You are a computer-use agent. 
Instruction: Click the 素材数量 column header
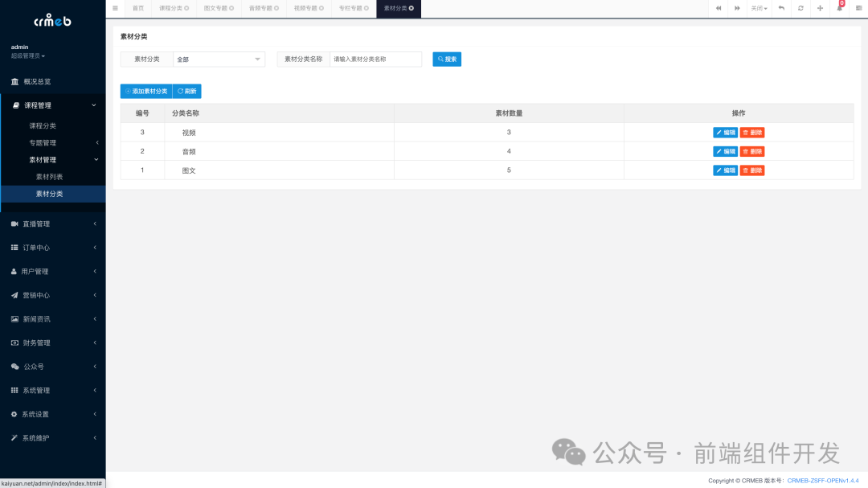click(x=509, y=113)
